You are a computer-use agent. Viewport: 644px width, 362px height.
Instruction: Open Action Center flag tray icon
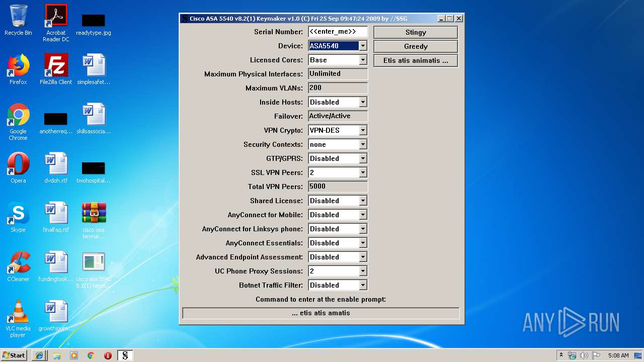(x=596, y=355)
